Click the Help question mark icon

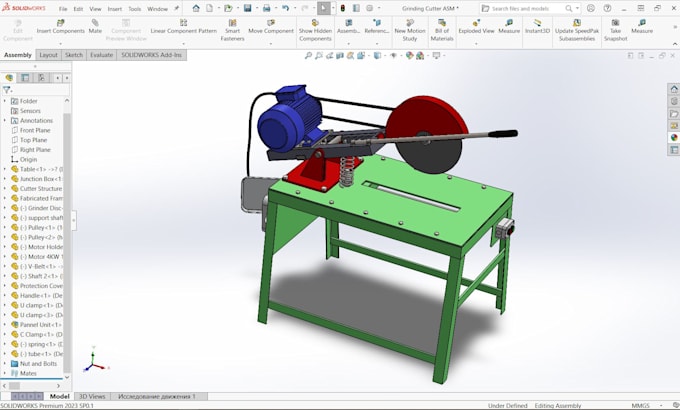[x=608, y=8]
